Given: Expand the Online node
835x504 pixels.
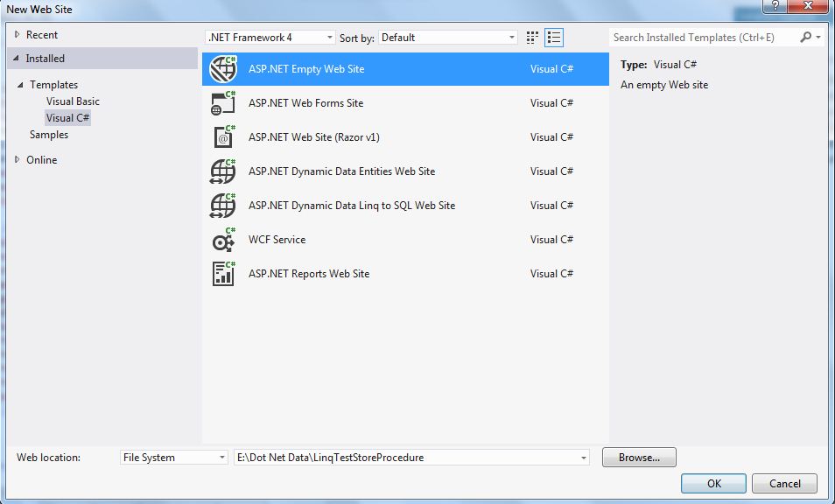Looking at the screenshot, I should point(17,159).
